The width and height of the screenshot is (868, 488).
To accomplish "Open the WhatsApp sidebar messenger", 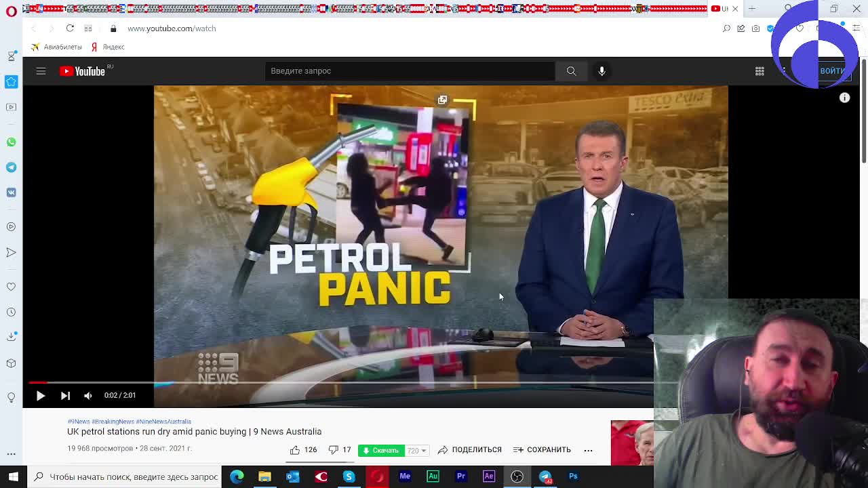I will tap(11, 142).
